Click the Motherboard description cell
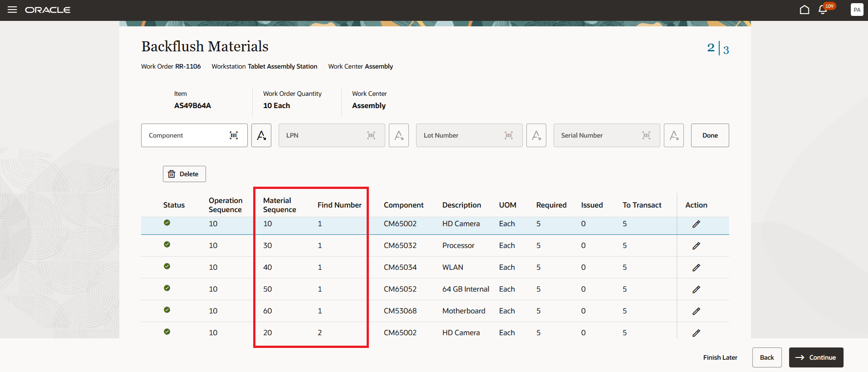868x372 pixels. coord(464,311)
